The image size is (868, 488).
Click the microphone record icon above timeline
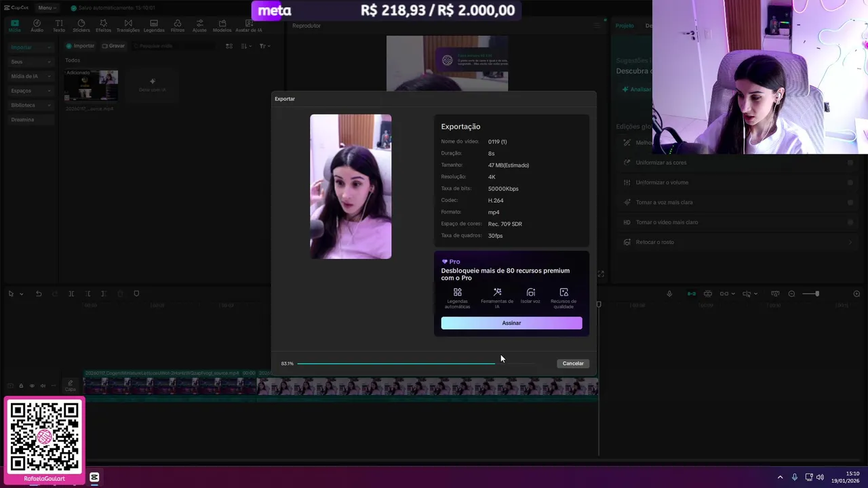click(x=669, y=293)
